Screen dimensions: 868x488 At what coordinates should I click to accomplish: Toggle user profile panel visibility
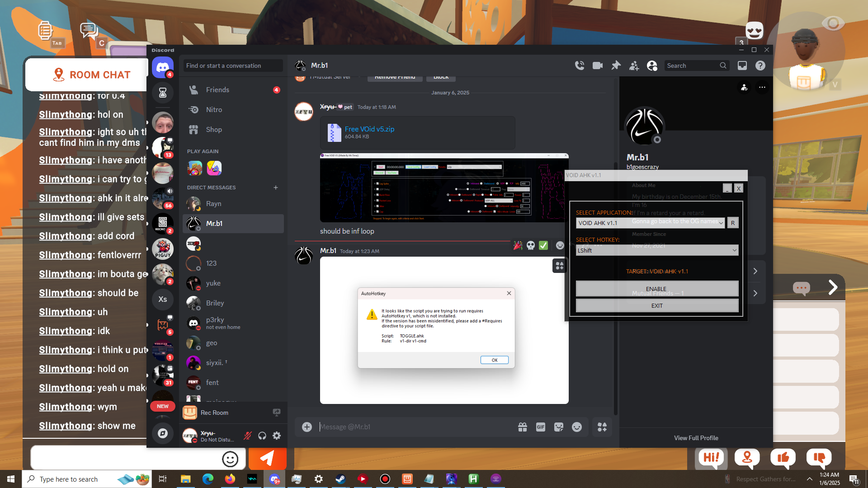point(652,66)
